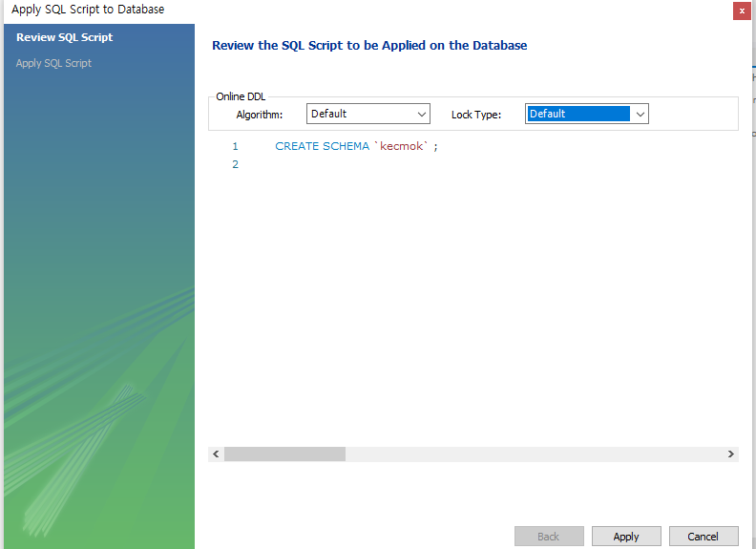Cancel the SQL script dialog
The height and width of the screenshot is (549, 756).
click(703, 536)
